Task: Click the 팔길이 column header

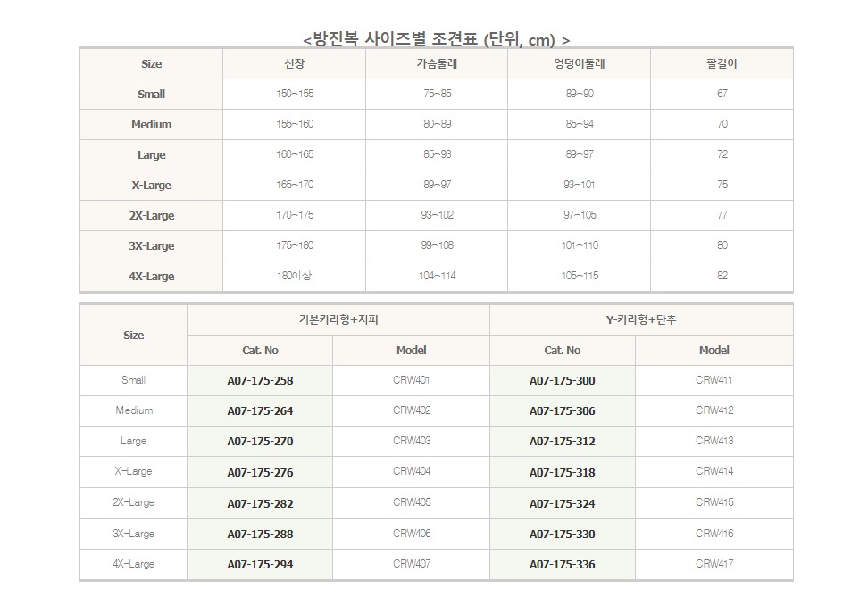Action: click(x=722, y=64)
